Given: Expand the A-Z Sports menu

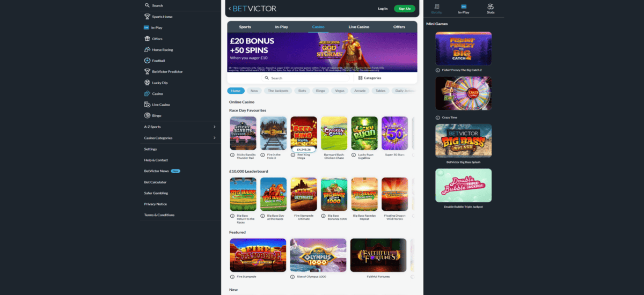Looking at the screenshot, I should (180, 127).
